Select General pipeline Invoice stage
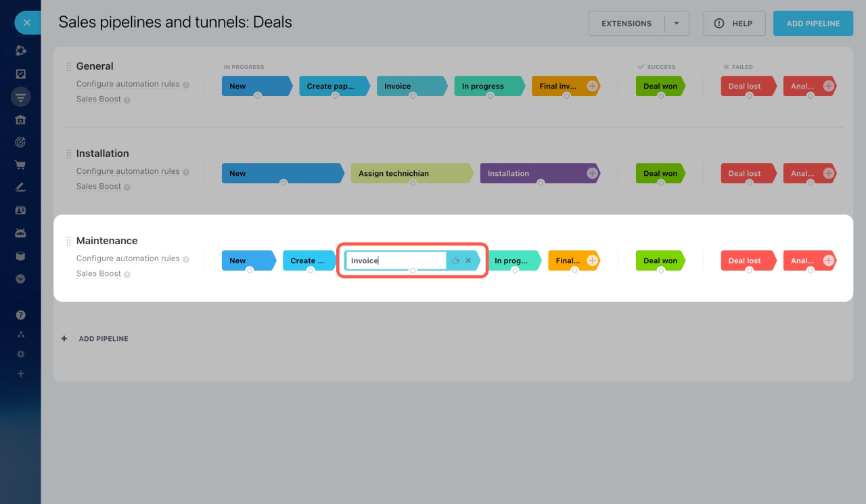 (x=412, y=86)
